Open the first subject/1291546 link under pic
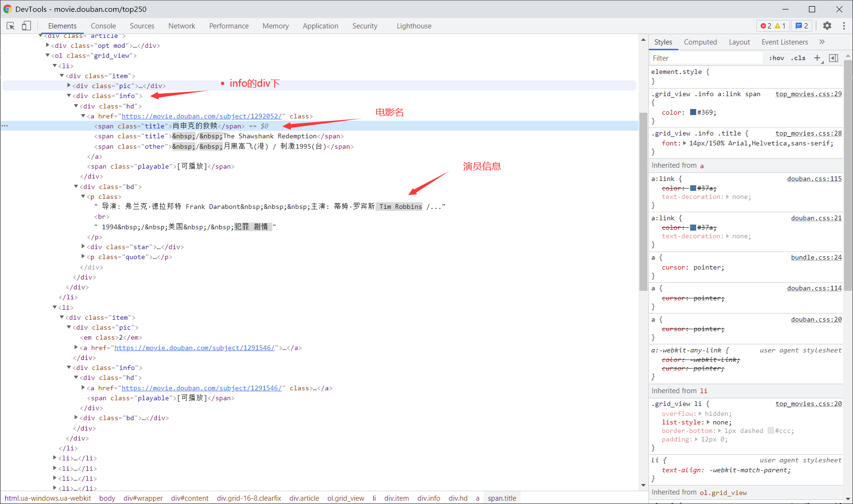Screen dimensions: 853x504 pyautogui.click(x=195, y=348)
